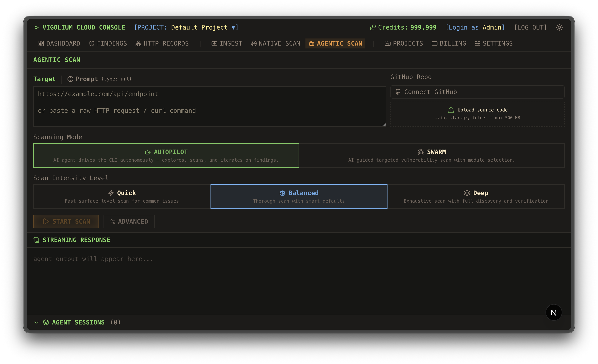Open the Settings tab

coord(494,43)
